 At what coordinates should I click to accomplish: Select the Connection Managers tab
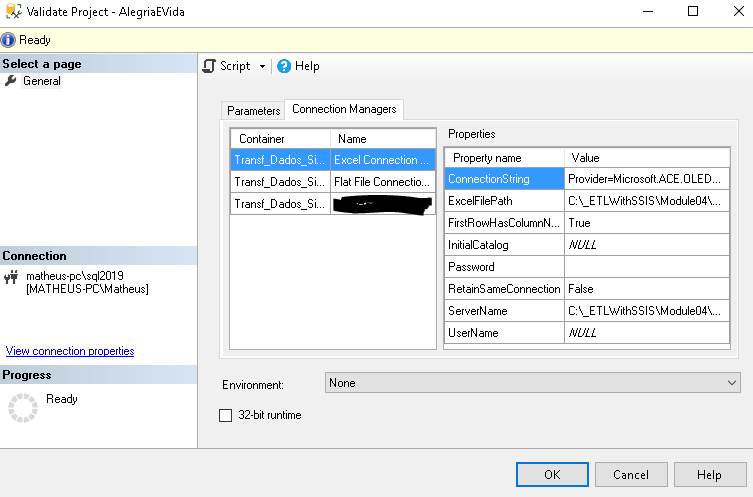pyautogui.click(x=344, y=109)
